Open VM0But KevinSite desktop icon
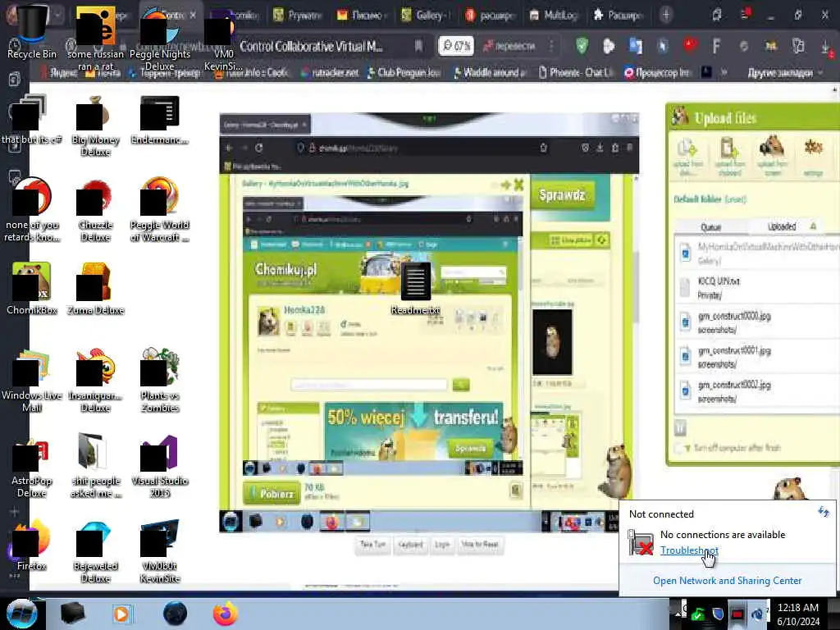Image resolution: width=840 pixels, height=630 pixels. [x=160, y=552]
